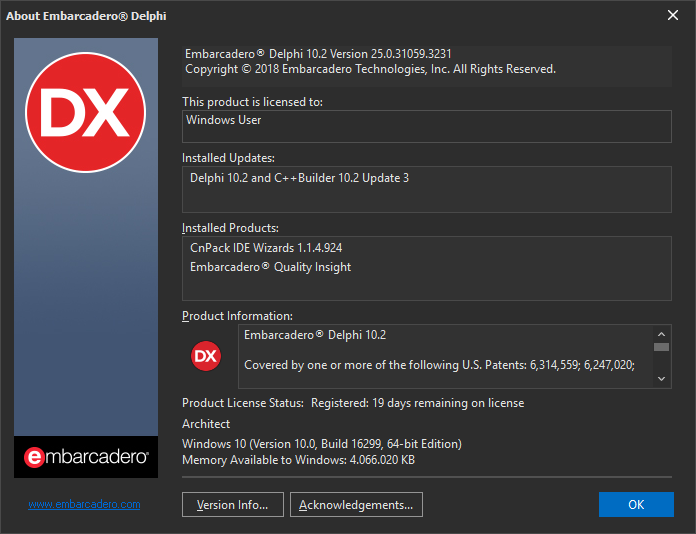Image resolution: width=696 pixels, height=534 pixels.
Task: Click the Copyright 2018 Embarcadero Technologies line
Action: 370,69
